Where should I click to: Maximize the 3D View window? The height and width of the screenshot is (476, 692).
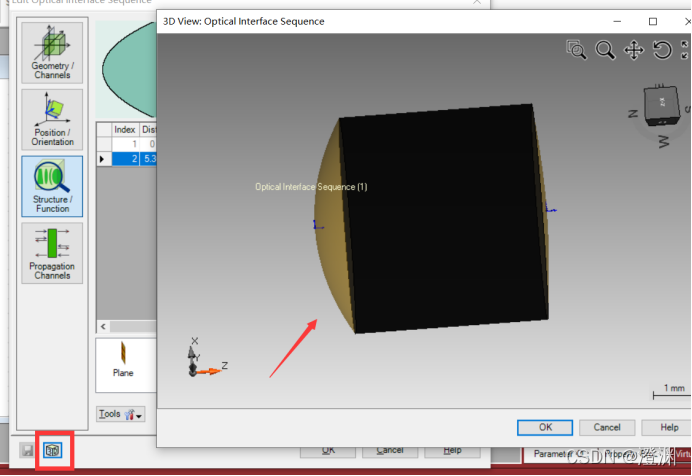click(653, 21)
